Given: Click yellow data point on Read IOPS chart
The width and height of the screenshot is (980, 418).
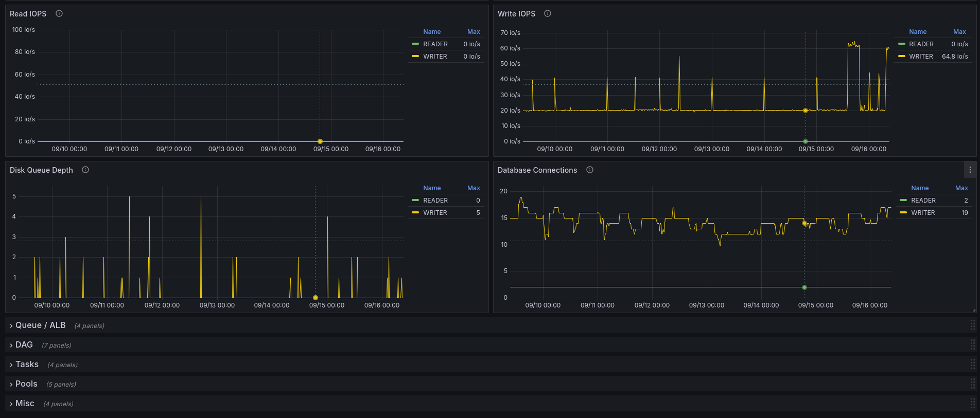Looking at the screenshot, I should pyautogui.click(x=320, y=141).
